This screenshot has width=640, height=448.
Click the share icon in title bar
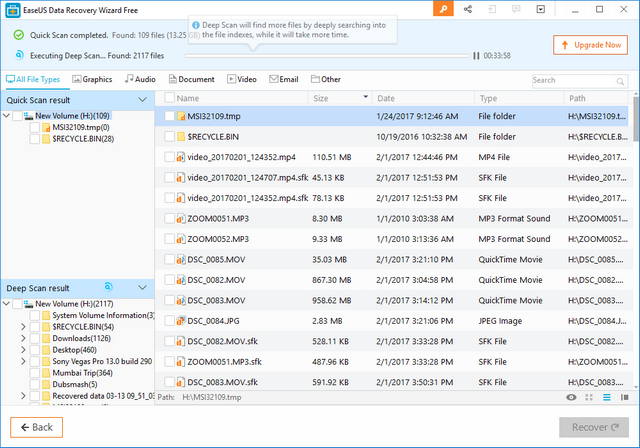[x=468, y=9]
